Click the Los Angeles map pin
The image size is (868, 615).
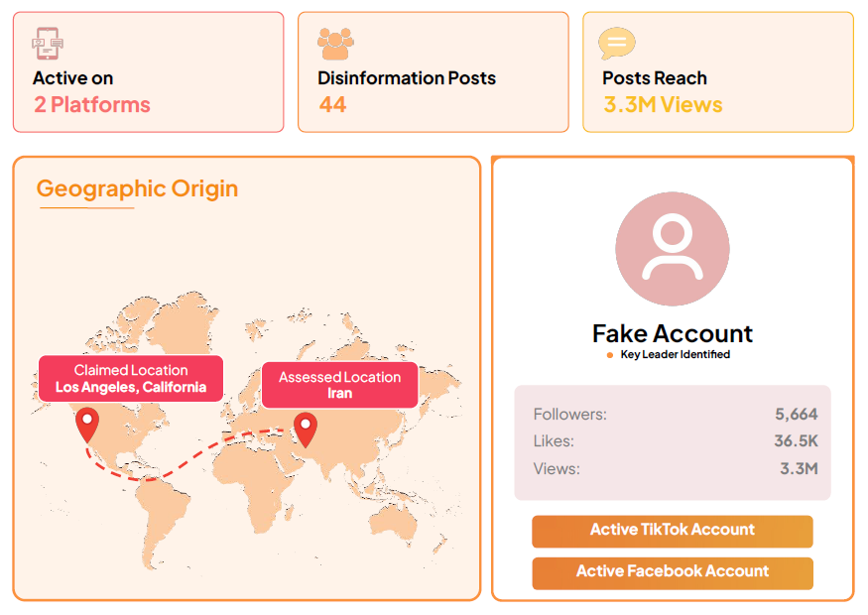point(87,424)
